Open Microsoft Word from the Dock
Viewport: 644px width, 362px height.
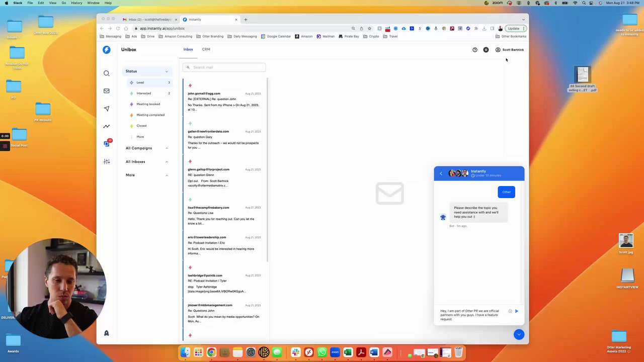pyautogui.click(x=374, y=352)
